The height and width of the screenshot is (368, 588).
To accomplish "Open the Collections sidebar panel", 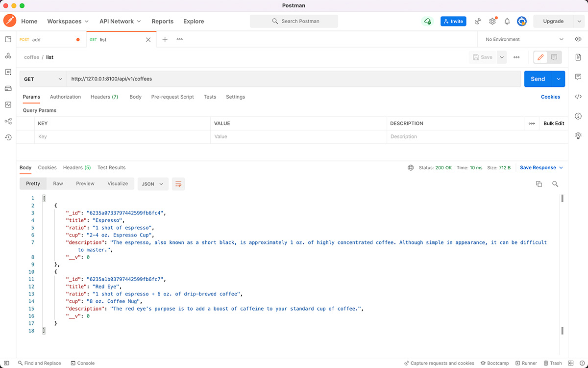I will (x=8, y=39).
